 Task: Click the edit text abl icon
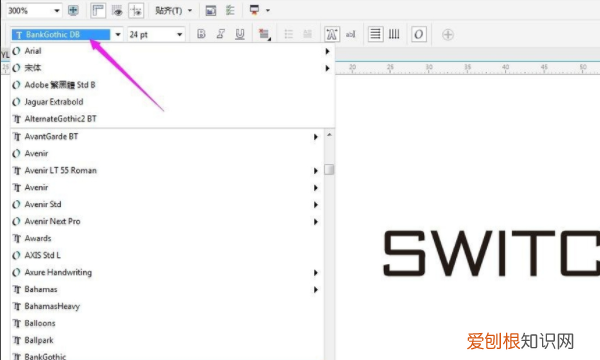tap(351, 34)
